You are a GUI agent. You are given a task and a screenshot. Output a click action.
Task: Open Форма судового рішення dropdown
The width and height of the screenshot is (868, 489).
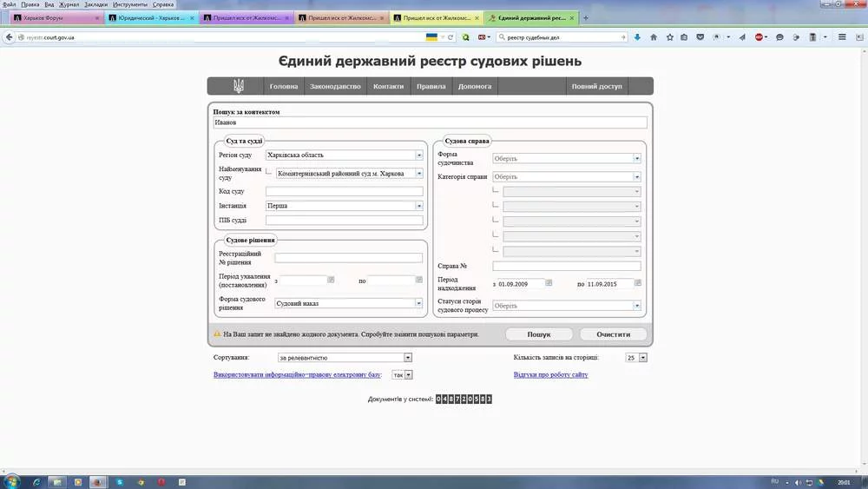coord(418,303)
